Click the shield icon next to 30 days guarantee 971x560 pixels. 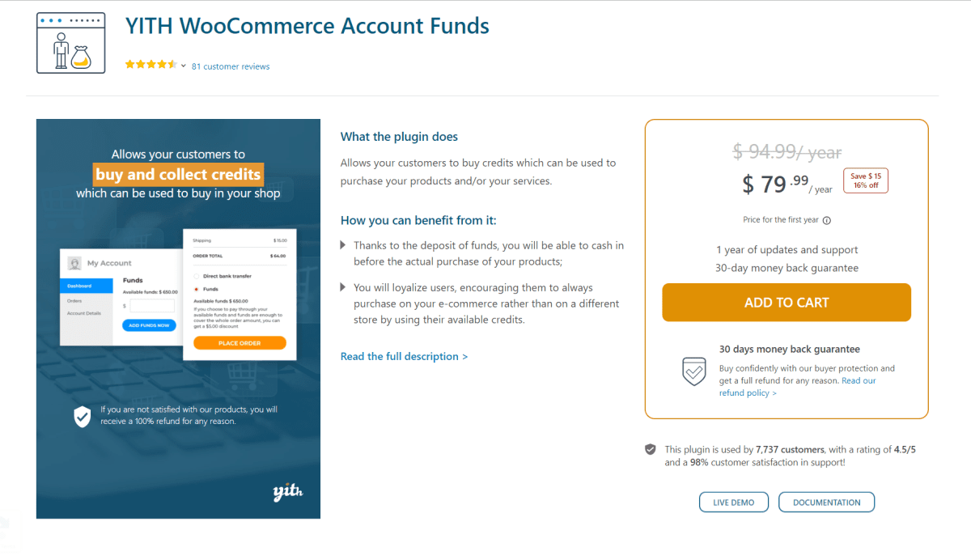[x=694, y=371]
